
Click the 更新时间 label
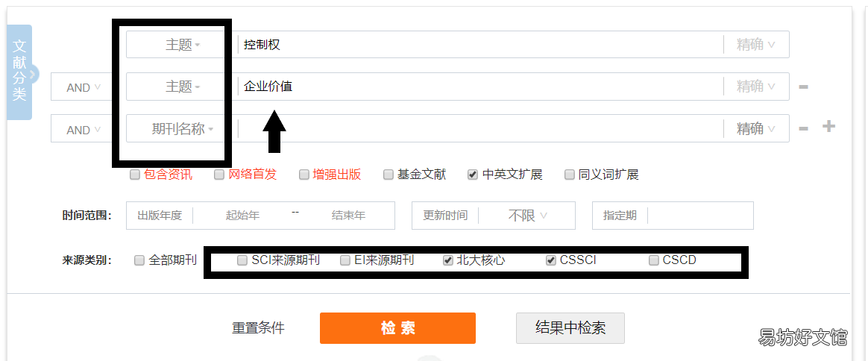[x=445, y=216]
